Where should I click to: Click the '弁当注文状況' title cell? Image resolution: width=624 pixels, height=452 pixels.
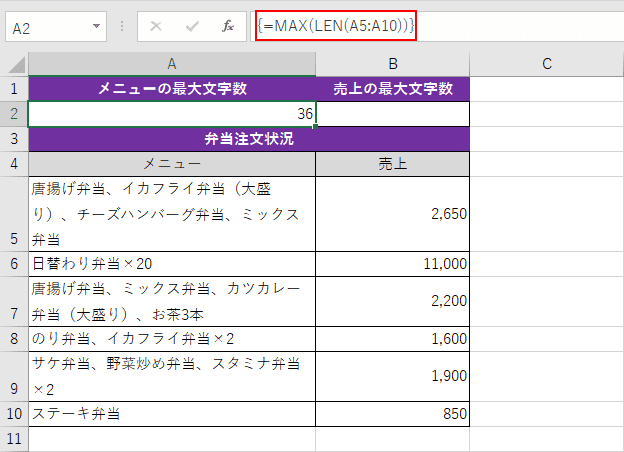pos(249,139)
